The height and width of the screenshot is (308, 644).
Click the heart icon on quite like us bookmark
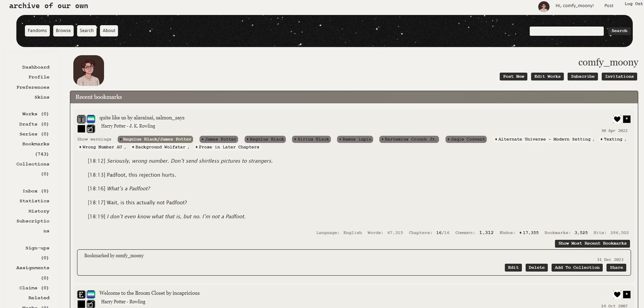pos(617,119)
